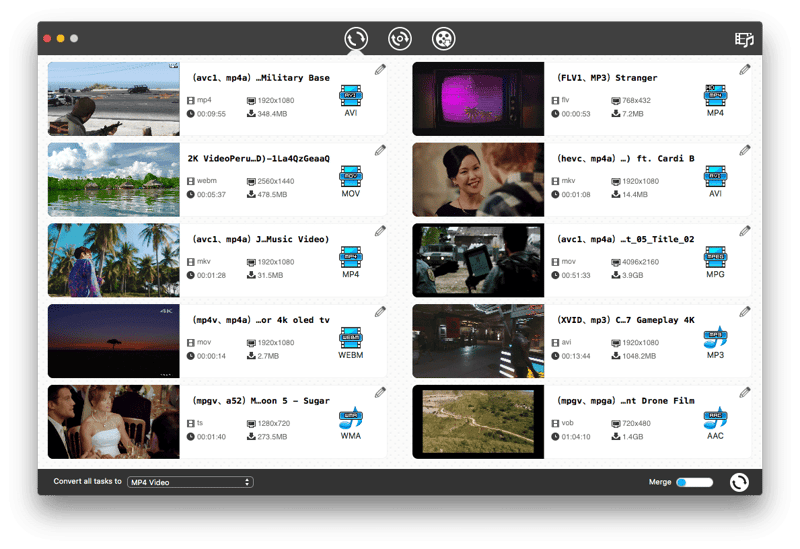Click MPG format icon for Title_02 video

coord(715,258)
